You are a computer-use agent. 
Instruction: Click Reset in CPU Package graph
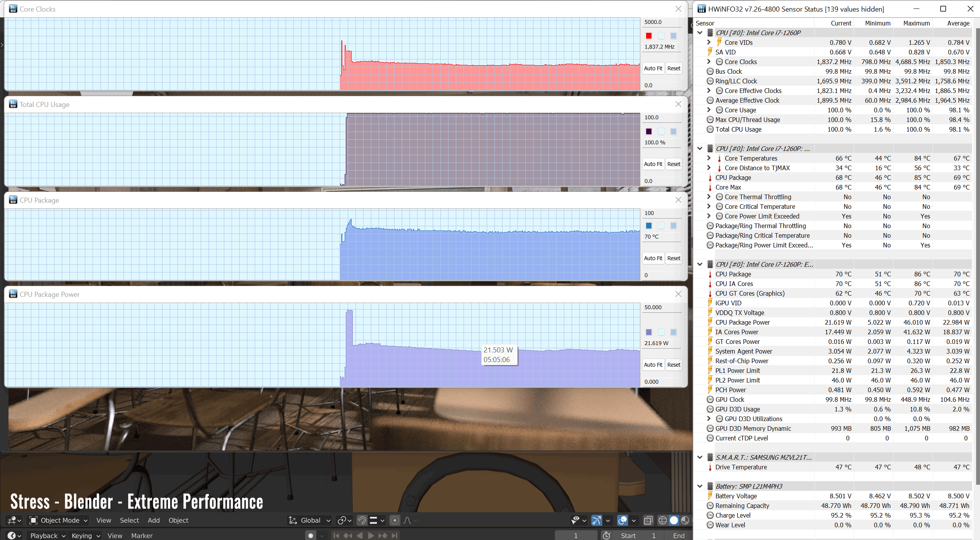tap(674, 258)
